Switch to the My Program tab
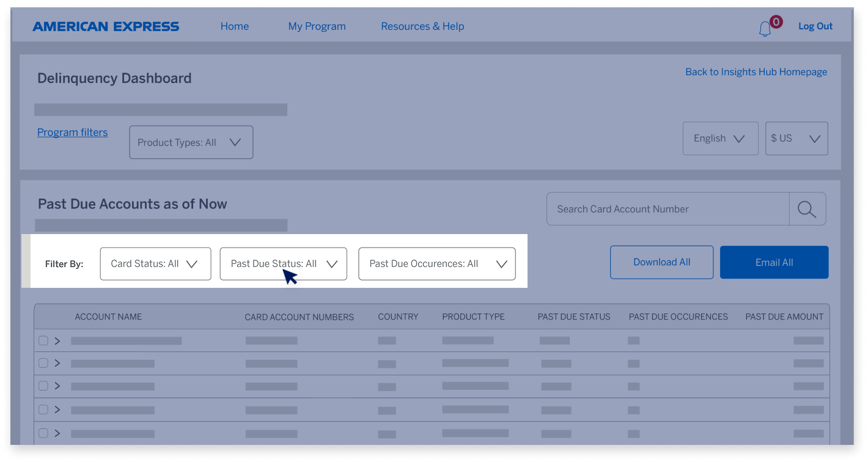The height and width of the screenshot is (462, 868). click(x=317, y=26)
